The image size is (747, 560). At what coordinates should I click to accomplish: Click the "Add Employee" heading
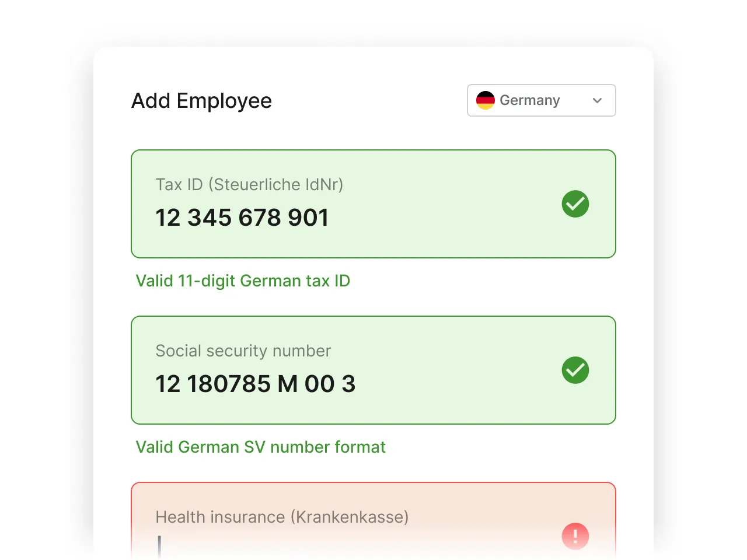(201, 100)
